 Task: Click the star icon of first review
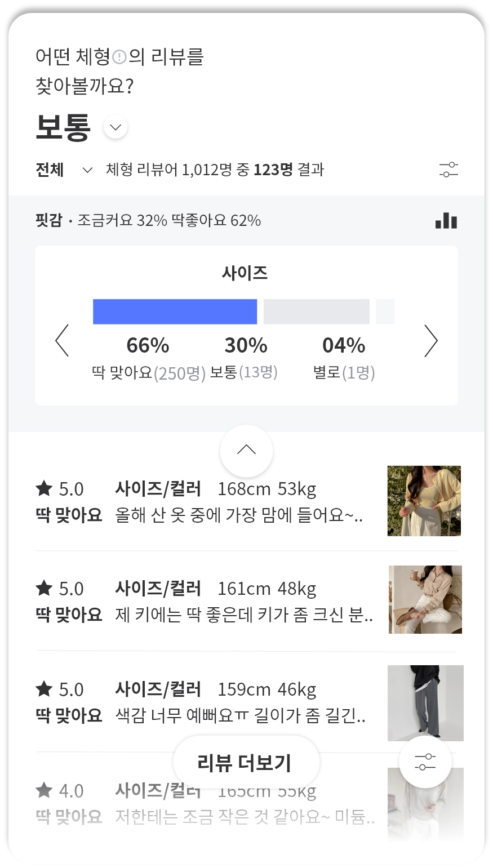pos(44,489)
